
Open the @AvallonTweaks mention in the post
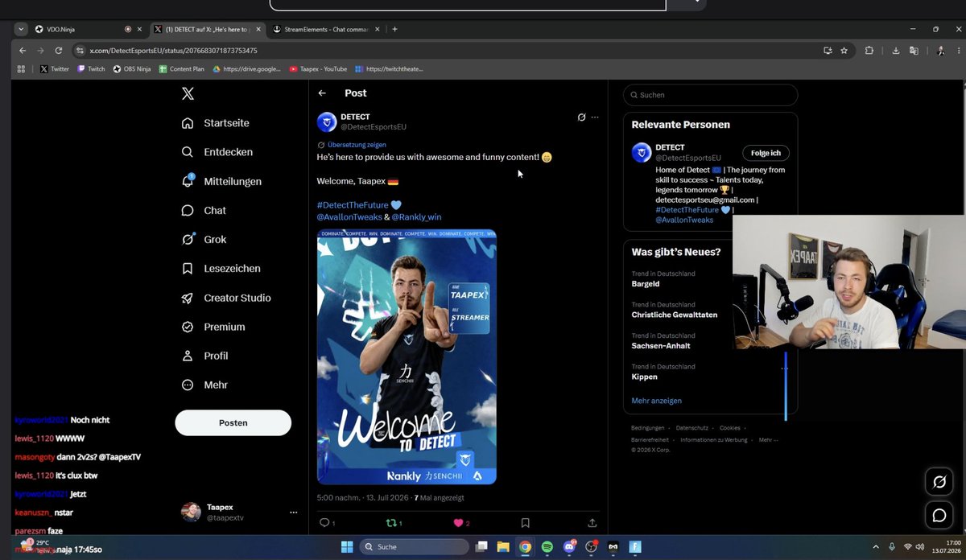[x=349, y=217]
